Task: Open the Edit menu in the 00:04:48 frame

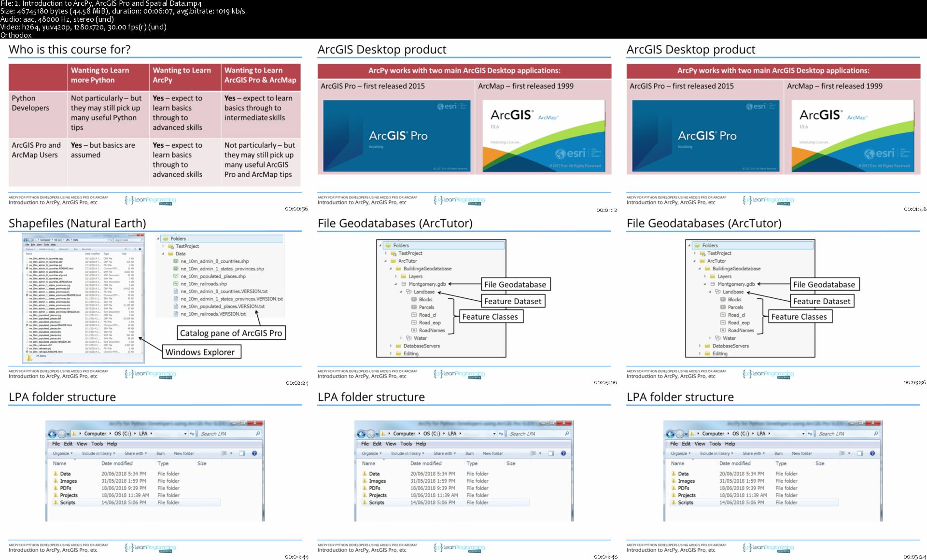Action: pyautogui.click(x=377, y=444)
